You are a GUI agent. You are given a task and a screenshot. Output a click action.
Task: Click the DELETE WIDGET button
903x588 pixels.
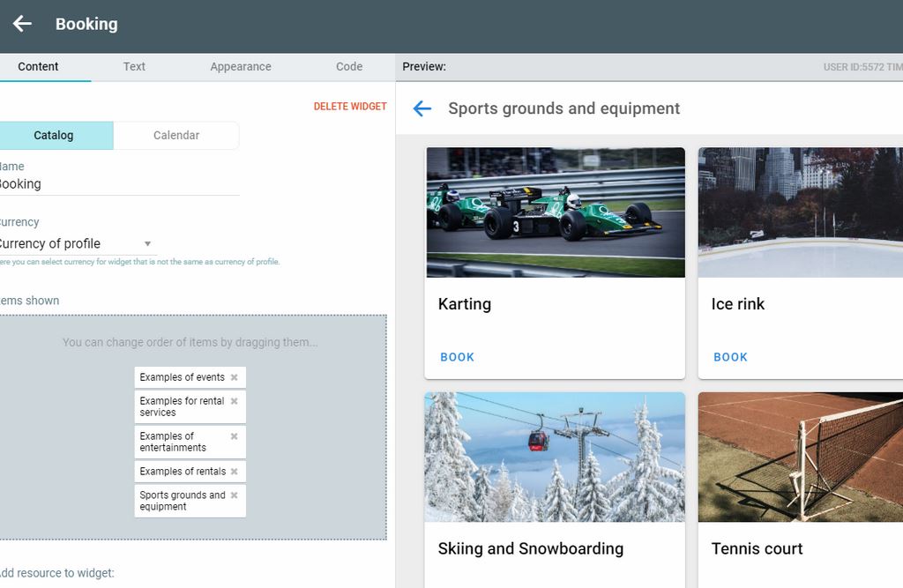[x=350, y=107]
